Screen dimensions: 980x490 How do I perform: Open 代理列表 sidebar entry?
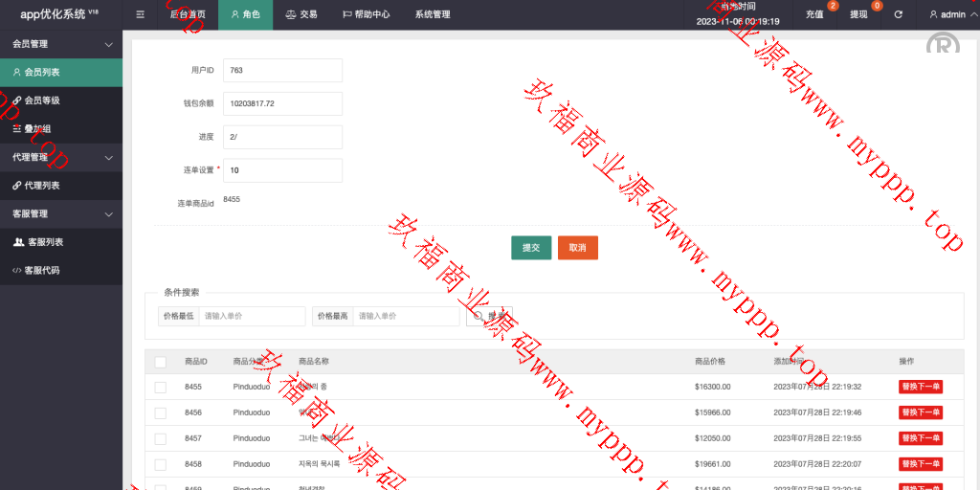click(41, 186)
